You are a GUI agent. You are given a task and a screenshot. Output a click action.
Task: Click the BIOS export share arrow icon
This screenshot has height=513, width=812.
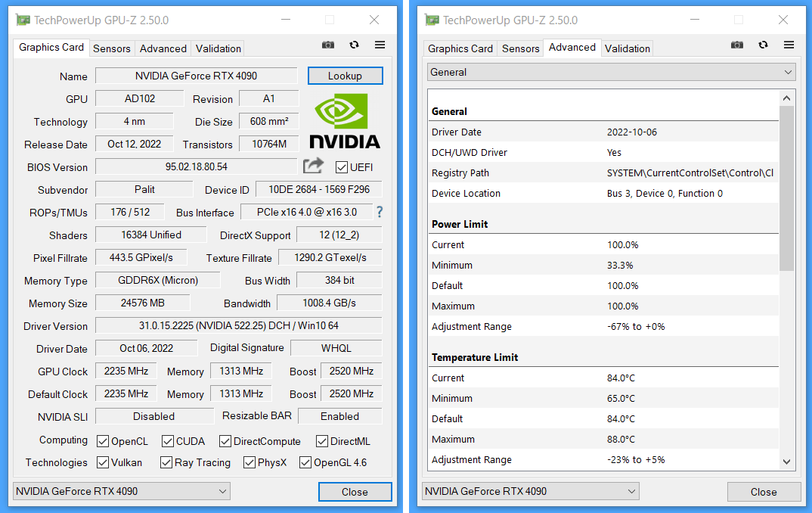[313, 166]
